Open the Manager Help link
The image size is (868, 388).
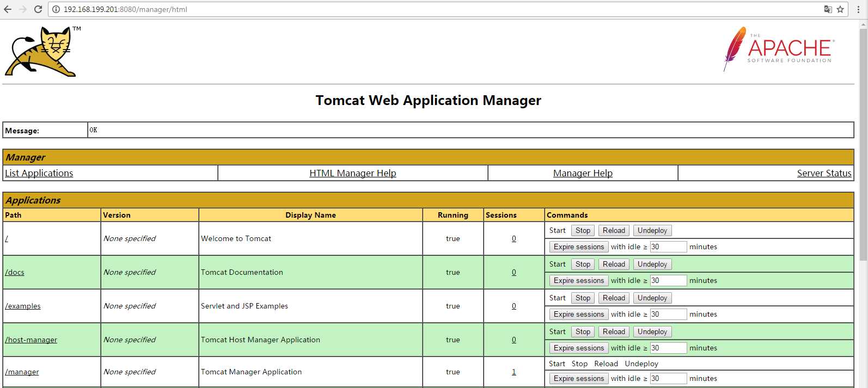583,173
